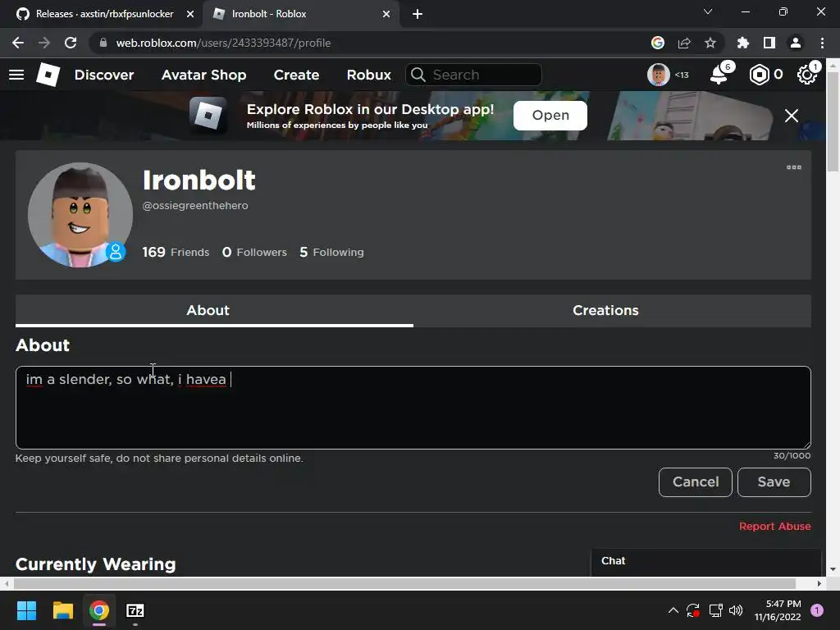This screenshot has width=840, height=630.
Task: Go to the Create page
Action: (x=297, y=75)
